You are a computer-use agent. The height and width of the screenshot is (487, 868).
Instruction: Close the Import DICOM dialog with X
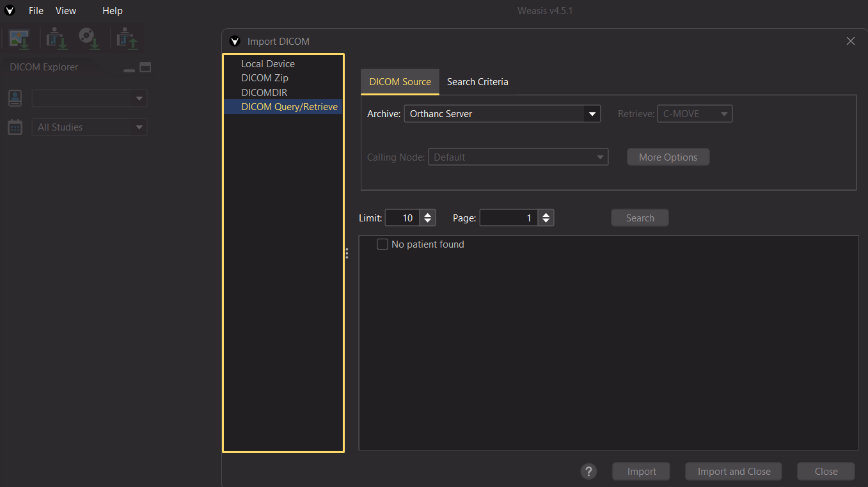pyautogui.click(x=851, y=41)
